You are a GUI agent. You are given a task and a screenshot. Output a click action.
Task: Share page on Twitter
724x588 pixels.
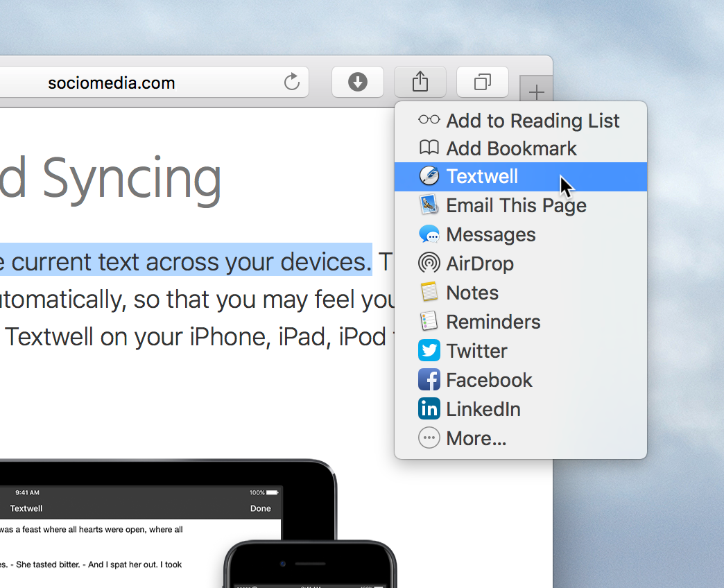point(520,350)
